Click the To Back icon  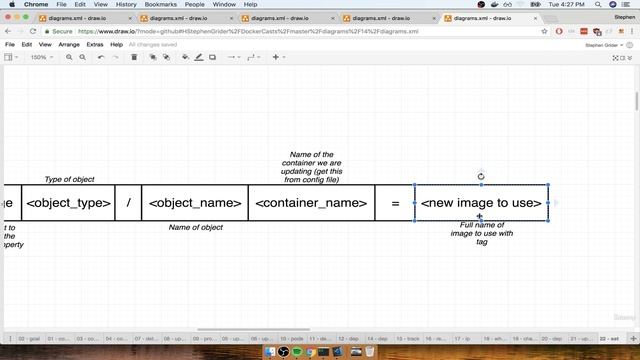(x=166, y=58)
